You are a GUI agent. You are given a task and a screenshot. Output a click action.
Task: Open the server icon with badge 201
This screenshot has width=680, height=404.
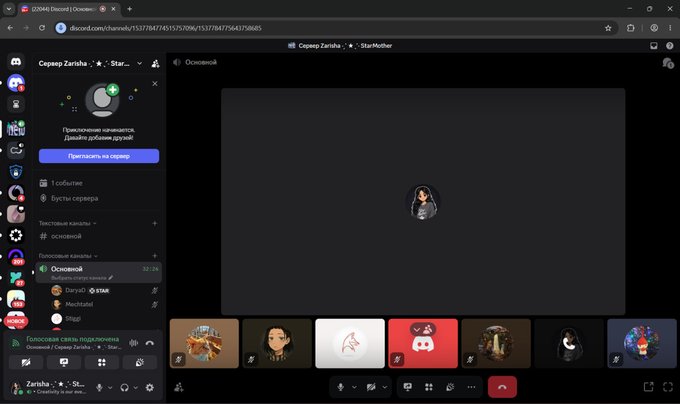click(16, 257)
